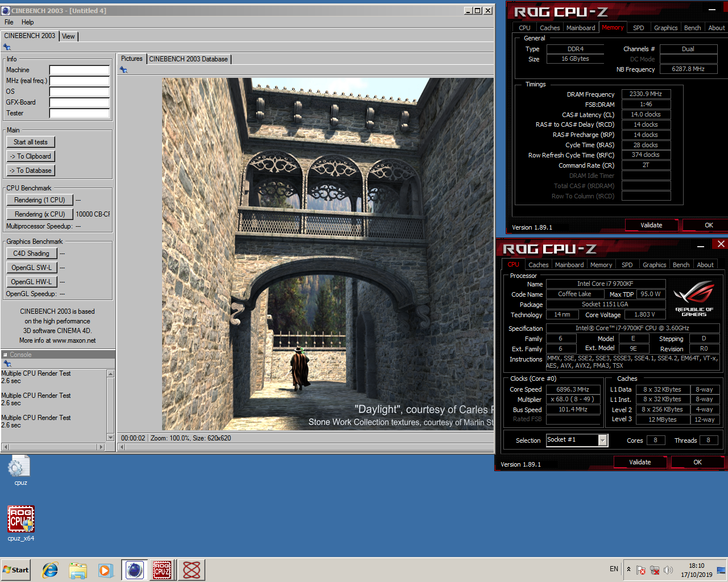The height and width of the screenshot is (582, 728).
Task: Open Caches tab in upper CPU-Z window
Action: click(549, 28)
